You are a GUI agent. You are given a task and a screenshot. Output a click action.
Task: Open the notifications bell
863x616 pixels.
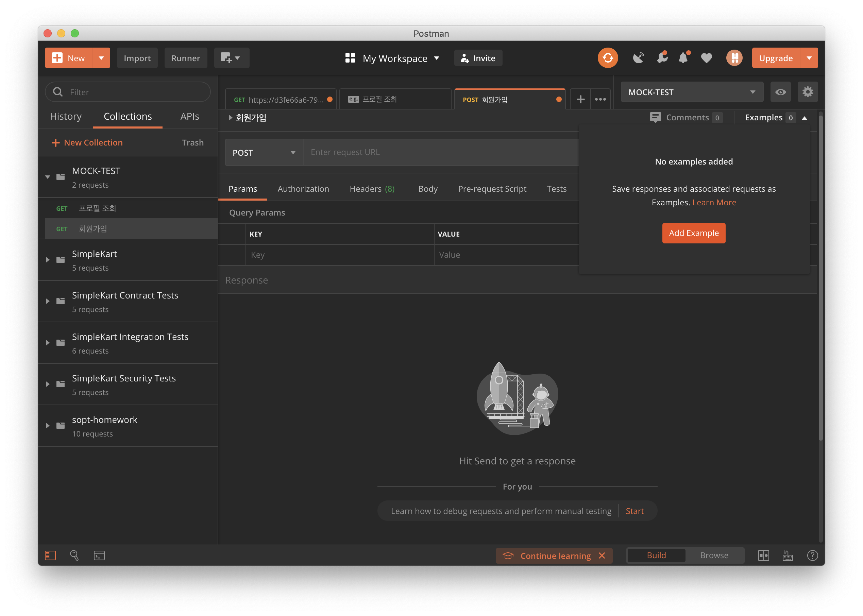pos(683,58)
